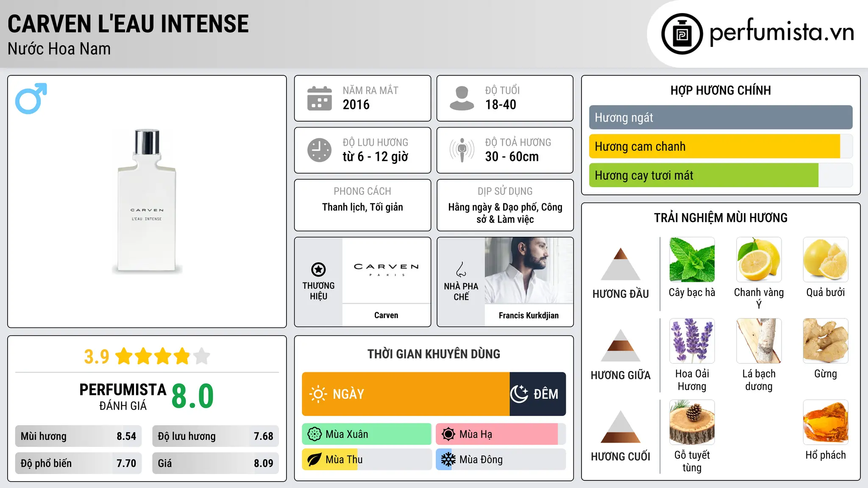The image size is (868, 488).
Task: Open the Hoa Oải Hương lavender image
Action: [692, 341]
